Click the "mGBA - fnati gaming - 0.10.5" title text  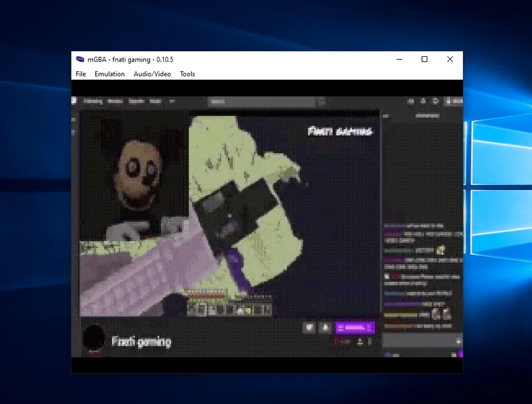click(130, 60)
